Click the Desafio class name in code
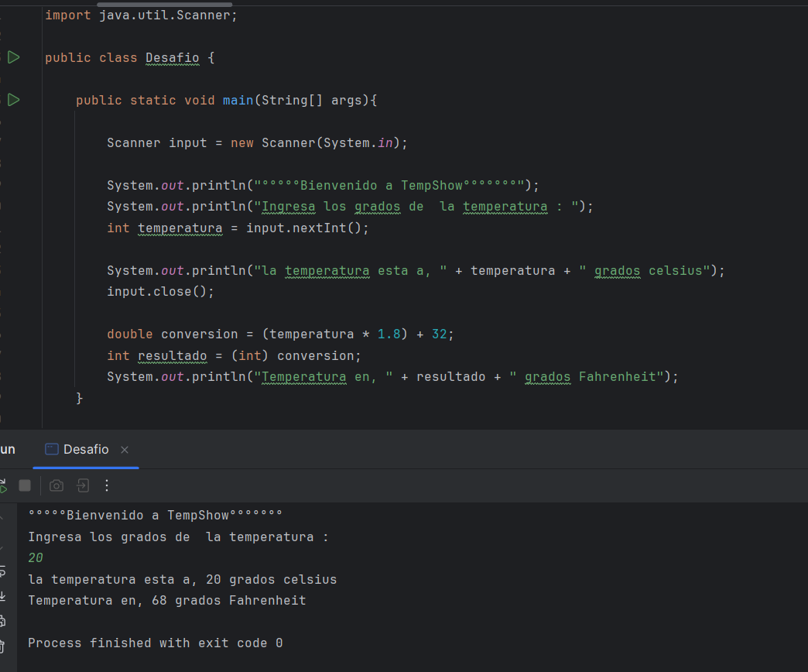Screen dimensions: 808x672 [172, 58]
